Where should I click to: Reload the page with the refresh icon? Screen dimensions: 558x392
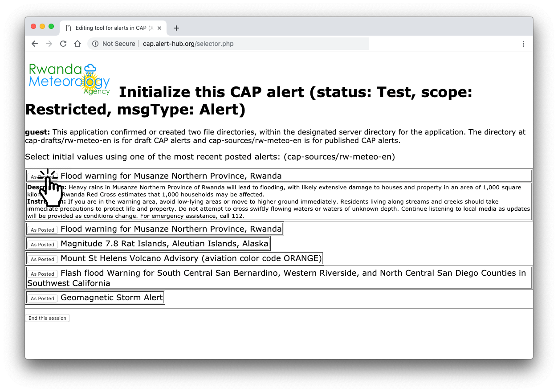coord(63,44)
